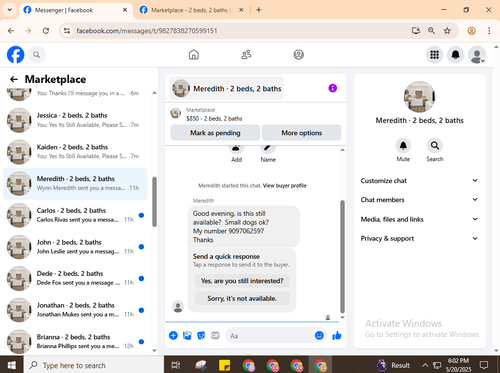Open the Notifications bell in header
Viewport: 500px width, 373px height.
[455, 55]
